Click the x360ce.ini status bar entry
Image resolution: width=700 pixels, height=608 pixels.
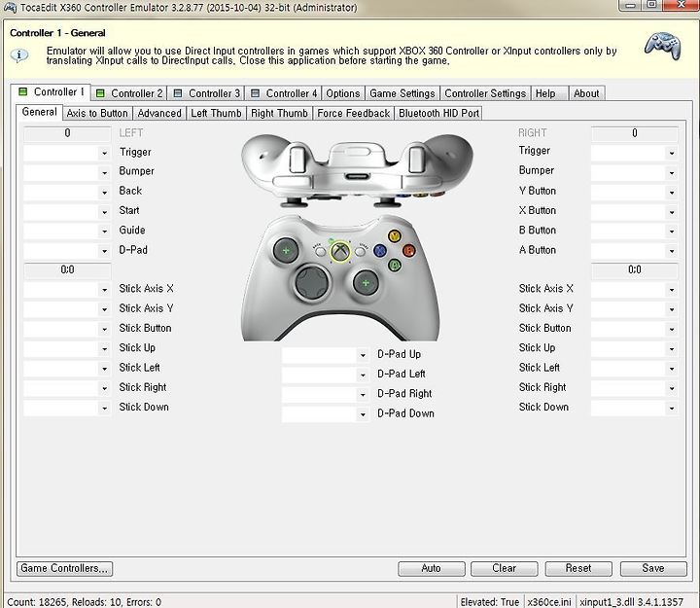(x=549, y=602)
